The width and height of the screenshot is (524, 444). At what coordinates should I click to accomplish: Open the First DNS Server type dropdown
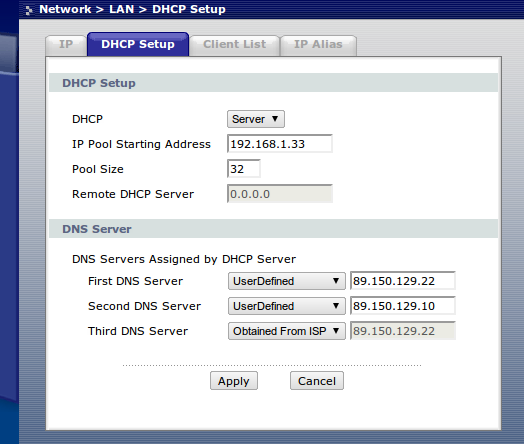pos(287,281)
